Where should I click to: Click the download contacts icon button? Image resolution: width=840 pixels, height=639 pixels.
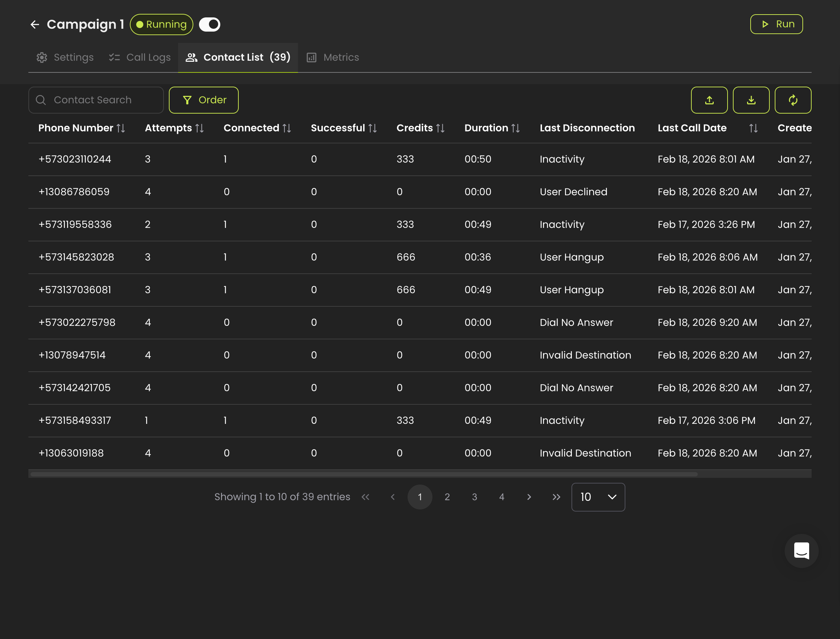(x=751, y=100)
